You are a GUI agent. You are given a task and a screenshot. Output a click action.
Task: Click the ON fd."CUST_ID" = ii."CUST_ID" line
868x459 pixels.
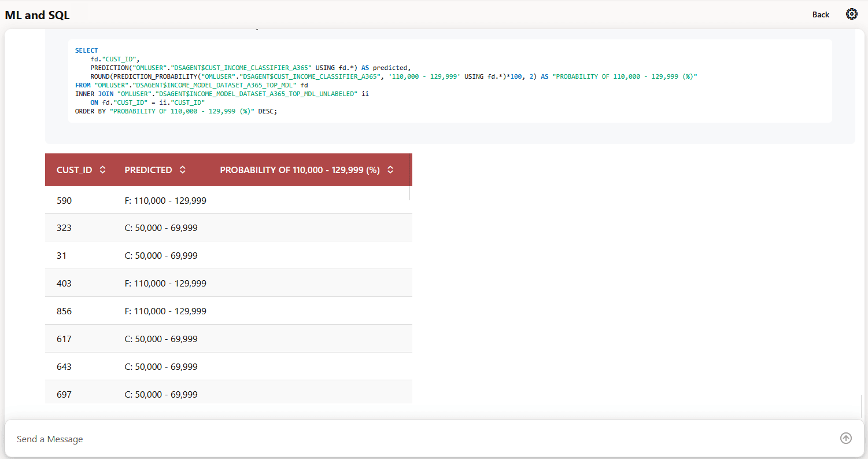[147, 102]
